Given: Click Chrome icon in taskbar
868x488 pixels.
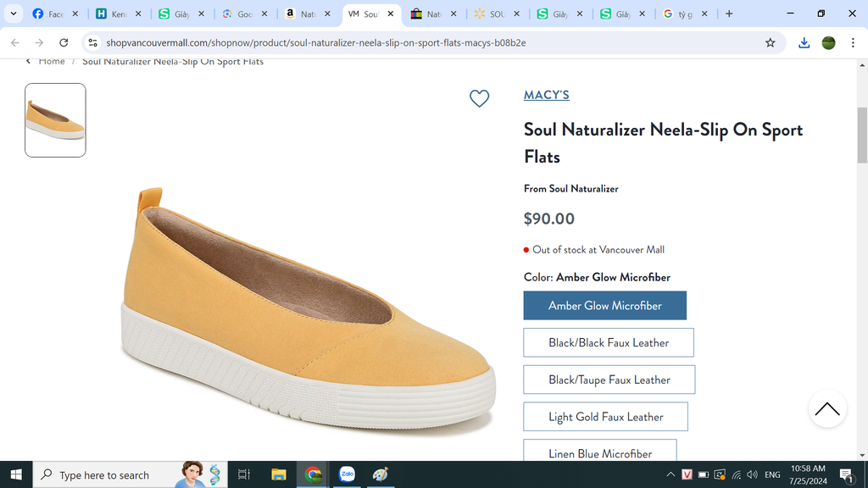Looking at the screenshot, I should pyautogui.click(x=313, y=474).
